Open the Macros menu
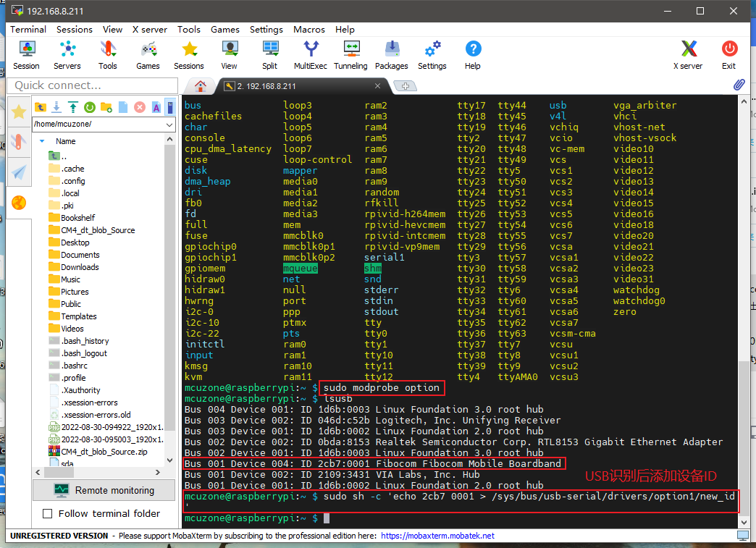The width and height of the screenshot is (756, 548). 309,30
